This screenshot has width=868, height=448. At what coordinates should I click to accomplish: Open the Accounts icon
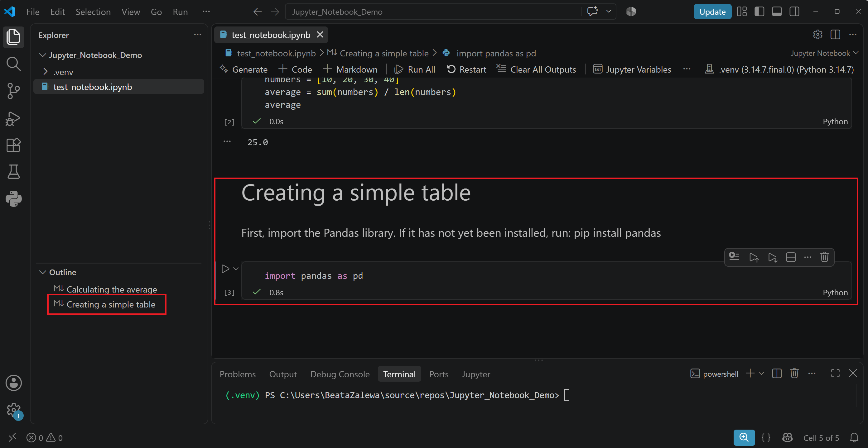[x=13, y=383]
